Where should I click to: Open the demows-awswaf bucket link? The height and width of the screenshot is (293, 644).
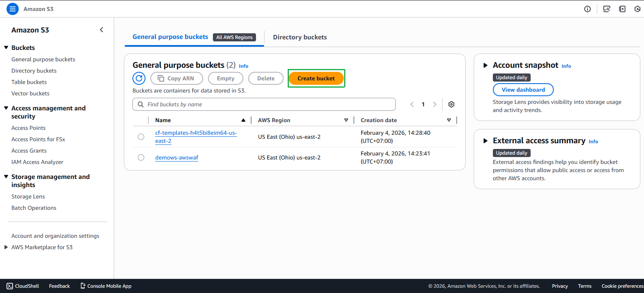point(177,157)
